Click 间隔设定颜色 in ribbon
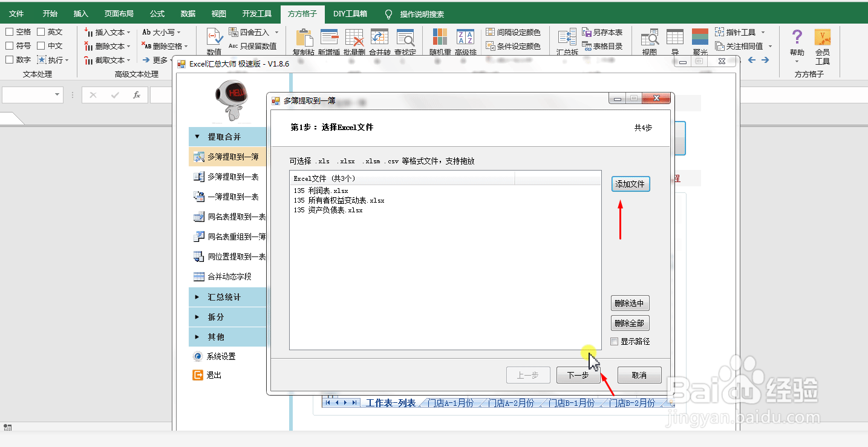Image resolution: width=868 pixels, height=447 pixels. point(513,32)
